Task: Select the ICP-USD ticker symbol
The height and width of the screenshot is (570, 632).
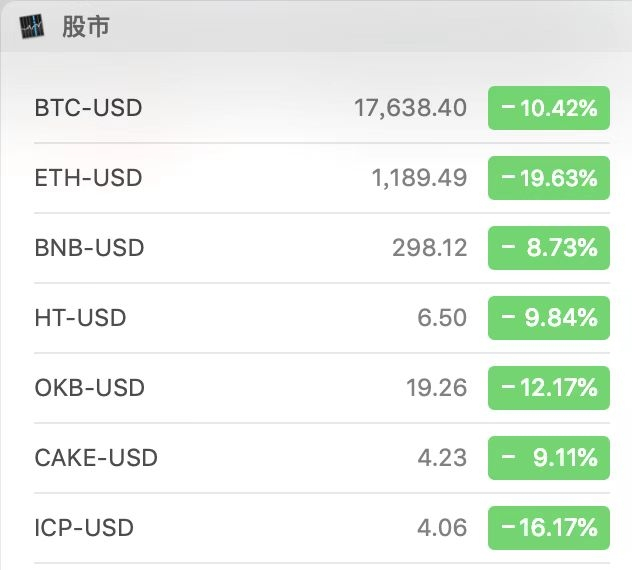Action: (84, 528)
